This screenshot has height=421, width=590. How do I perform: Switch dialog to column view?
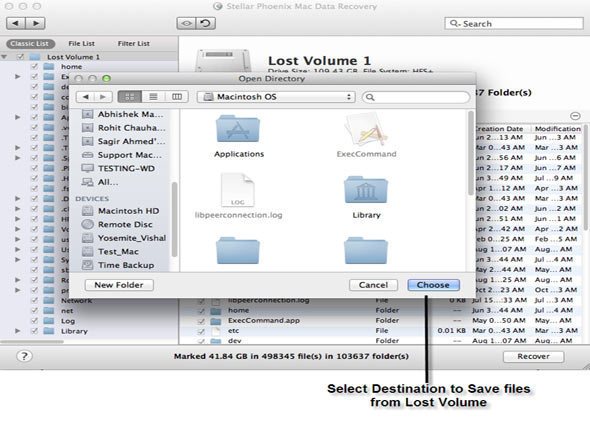pos(177,97)
